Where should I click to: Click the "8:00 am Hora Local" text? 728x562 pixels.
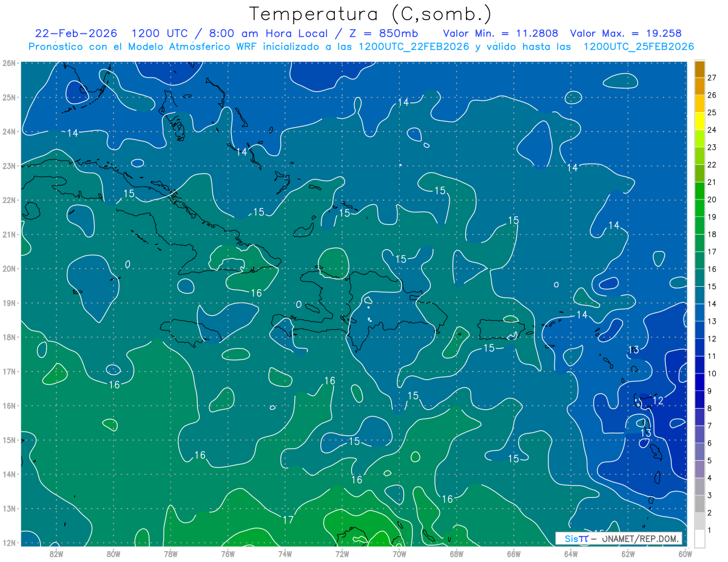coord(265,33)
